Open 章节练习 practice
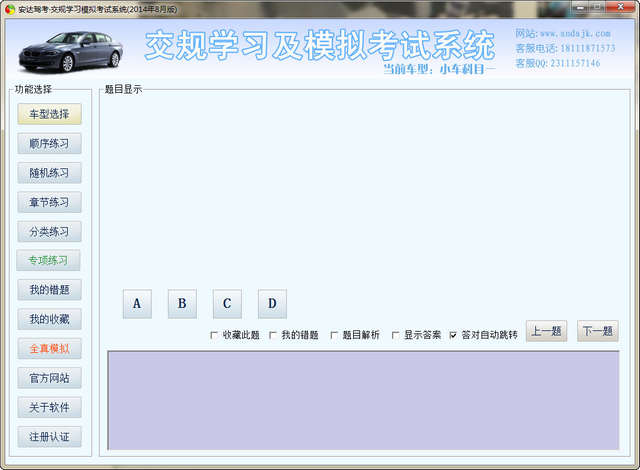The height and width of the screenshot is (470, 640). coord(49,202)
